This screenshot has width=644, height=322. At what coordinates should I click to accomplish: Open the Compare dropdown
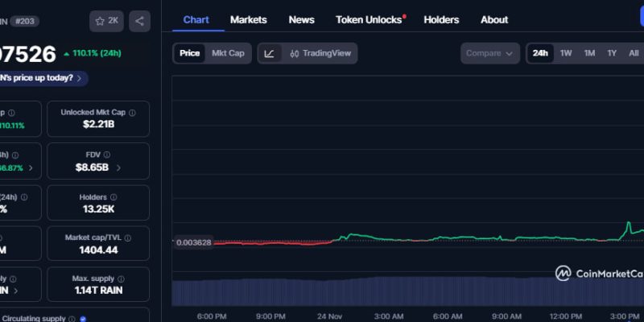point(489,53)
